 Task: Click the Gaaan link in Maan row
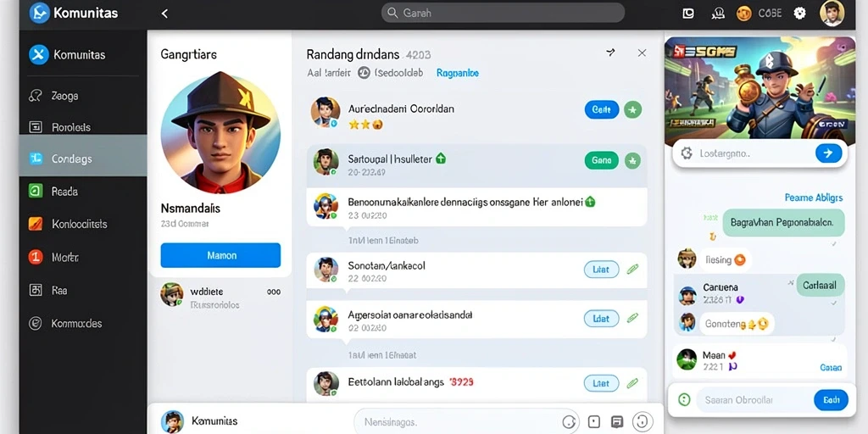click(831, 368)
